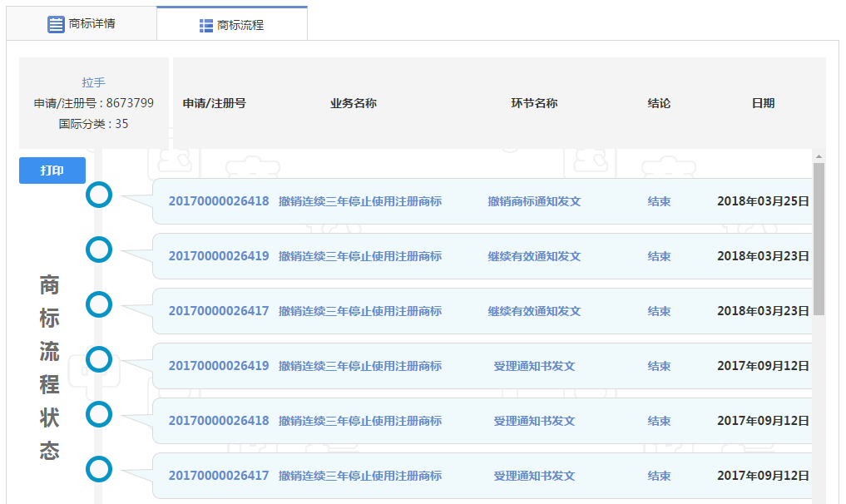Click the grid icon on 商标流程 tab
Image resolution: width=846 pixels, height=504 pixels.
pos(206,26)
